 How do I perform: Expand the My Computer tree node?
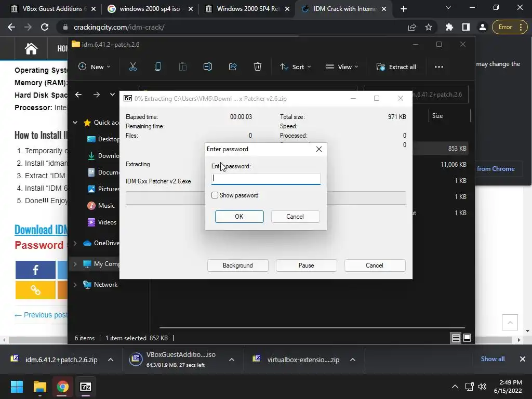click(x=75, y=264)
